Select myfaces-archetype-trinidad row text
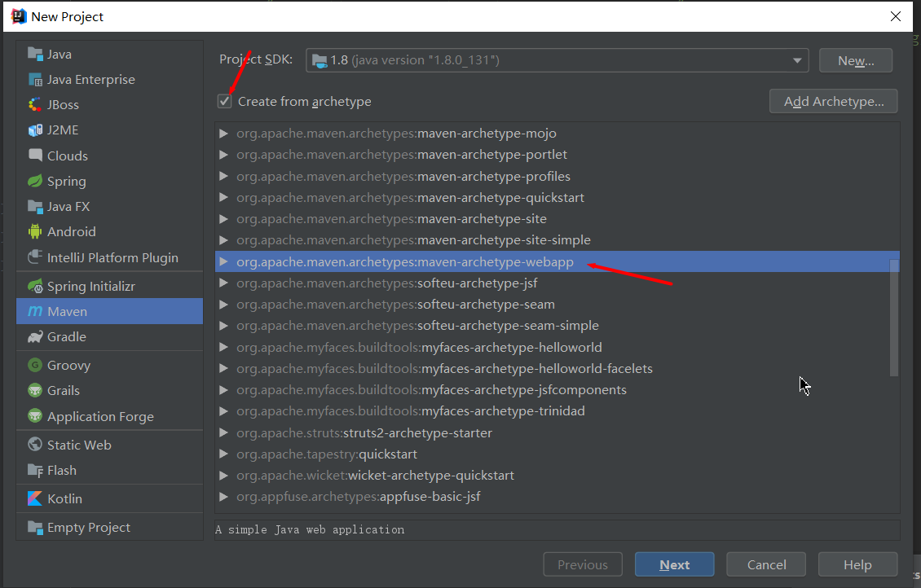921x588 pixels. tap(411, 411)
